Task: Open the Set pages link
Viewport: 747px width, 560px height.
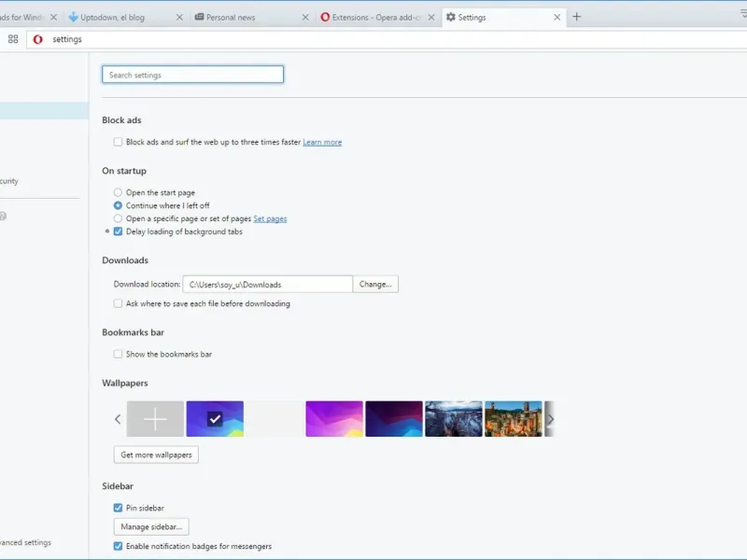Action: point(270,218)
